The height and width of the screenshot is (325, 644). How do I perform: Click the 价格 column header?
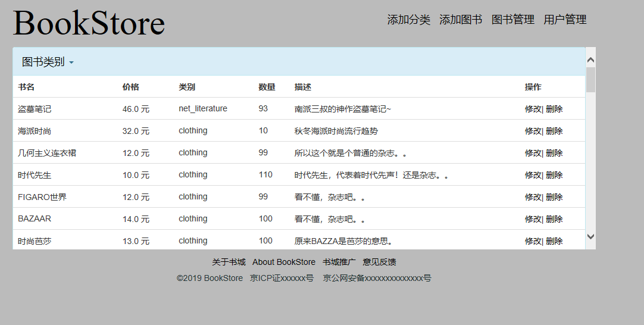130,87
